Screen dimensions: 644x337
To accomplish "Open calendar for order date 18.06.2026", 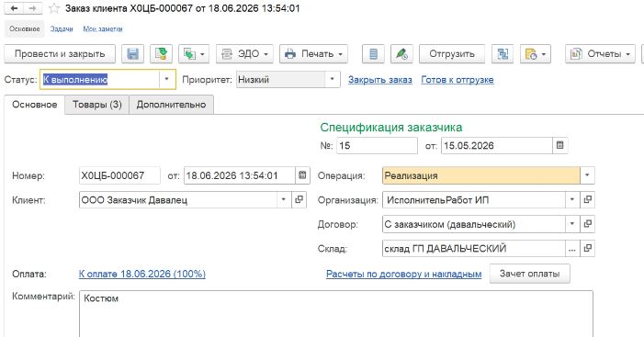I will pyautogui.click(x=302, y=175).
